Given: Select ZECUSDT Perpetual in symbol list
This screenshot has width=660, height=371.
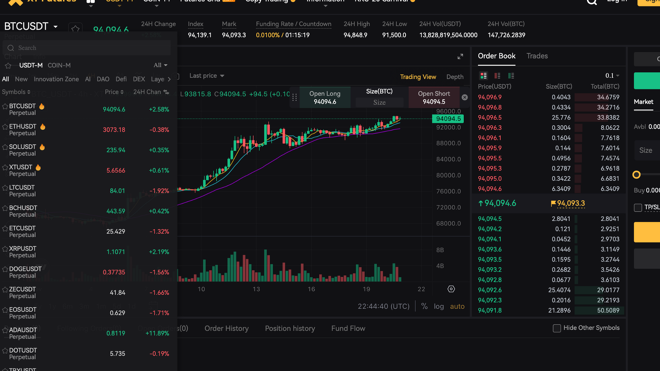Looking at the screenshot, I should click(88, 293).
